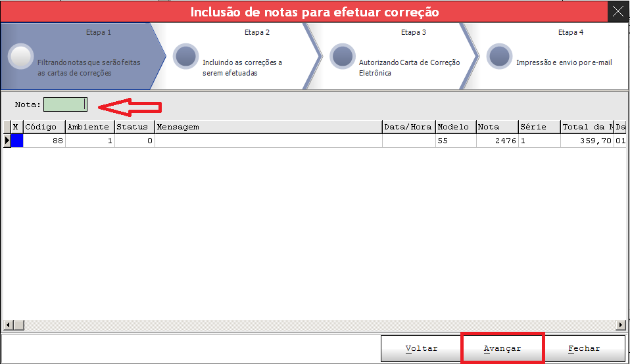Viewport: 630px width, 364px height.
Task: Select the Modelo cell with value 55
Action: (456, 141)
